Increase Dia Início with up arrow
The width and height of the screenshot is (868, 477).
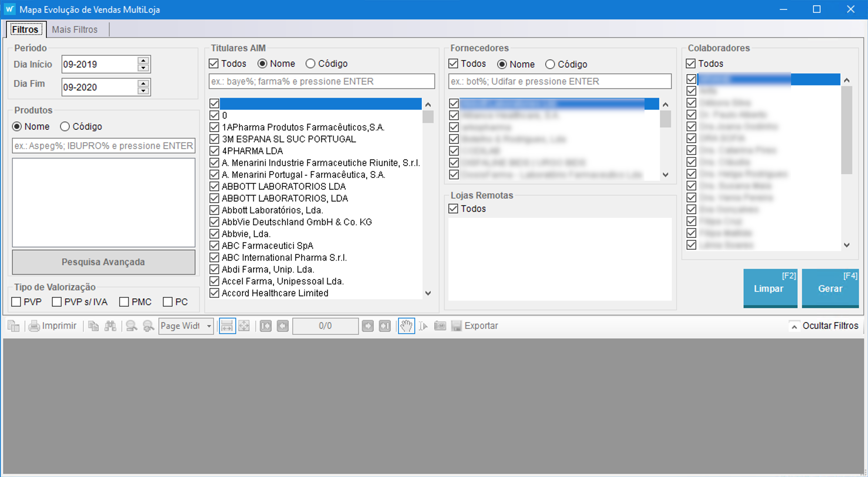click(143, 60)
